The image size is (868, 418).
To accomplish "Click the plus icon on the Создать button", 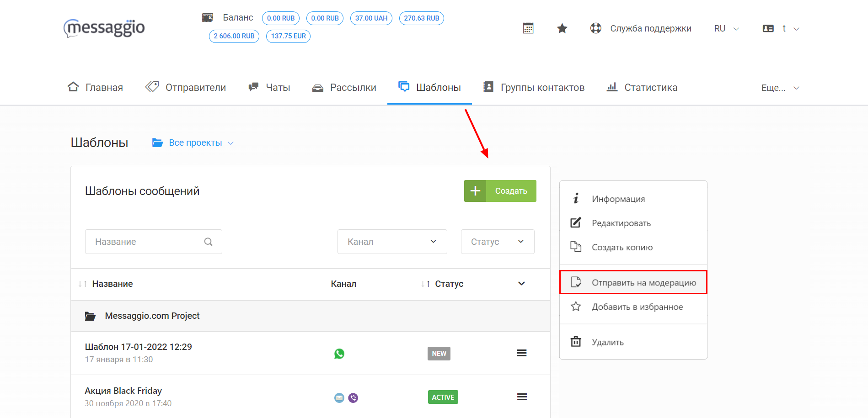I will (x=475, y=191).
